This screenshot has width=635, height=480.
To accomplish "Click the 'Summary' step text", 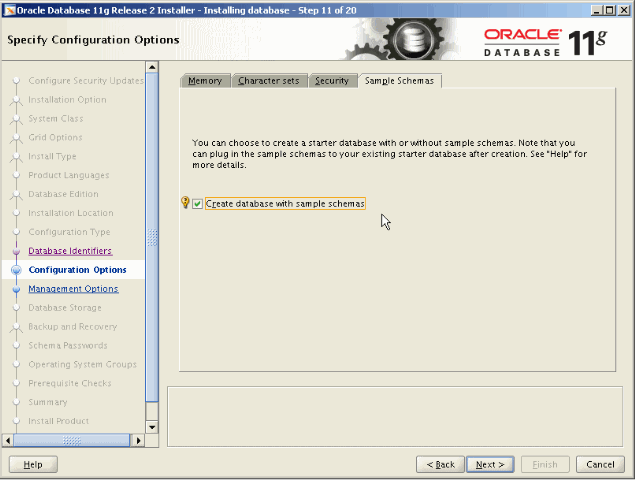I will point(48,402).
